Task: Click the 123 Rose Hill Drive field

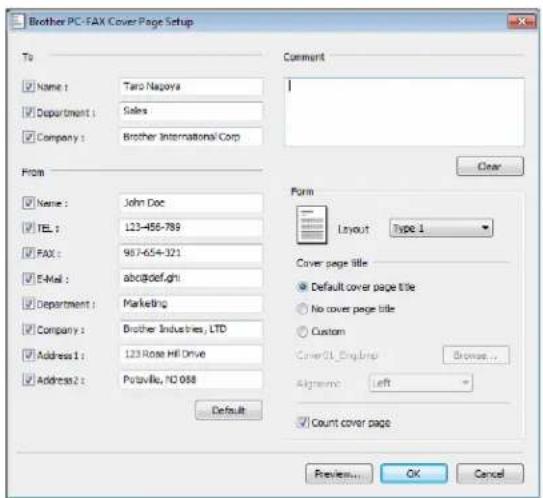Action: point(191,354)
